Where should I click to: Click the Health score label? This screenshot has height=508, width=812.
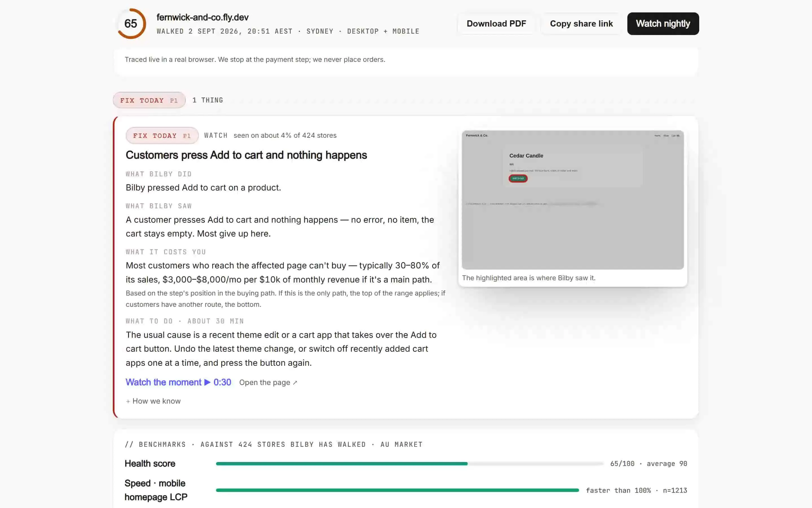click(150, 464)
